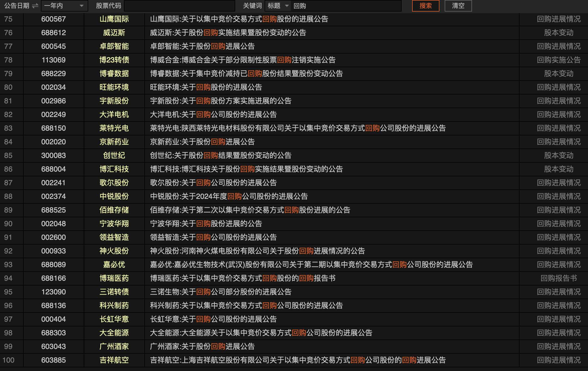Click the keyword field containing 回购

point(346,6)
